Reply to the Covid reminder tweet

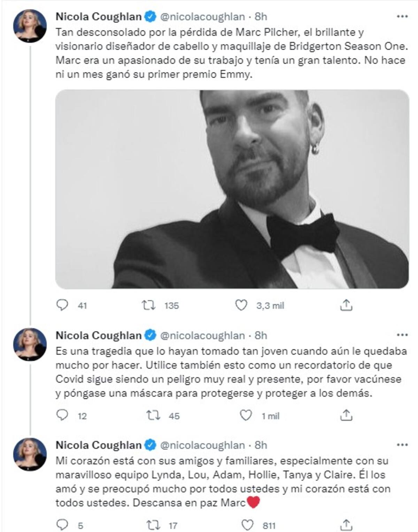click(x=62, y=415)
